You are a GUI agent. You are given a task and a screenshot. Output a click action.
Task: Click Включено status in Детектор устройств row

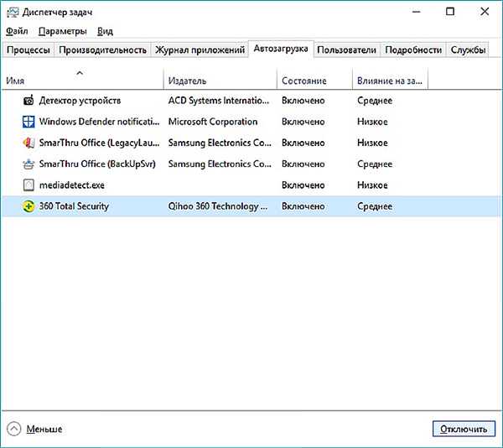tap(303, 101)
